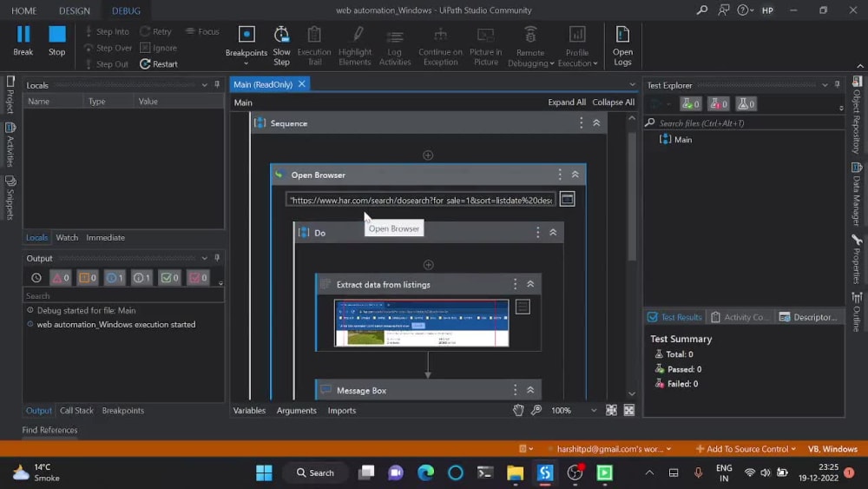
Task: Click the Open Browser URL field
Action: (x=421, y=200)
